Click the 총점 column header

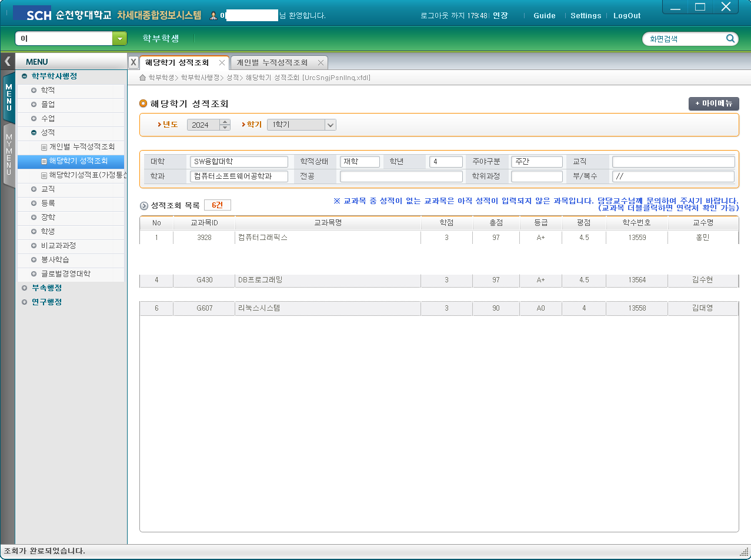[x=496, y=223]
